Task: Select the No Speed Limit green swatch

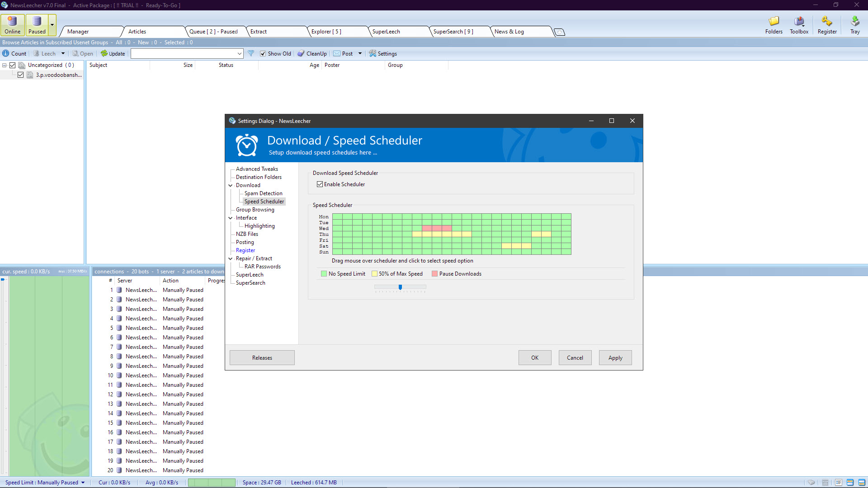Action: pos(324,274)
